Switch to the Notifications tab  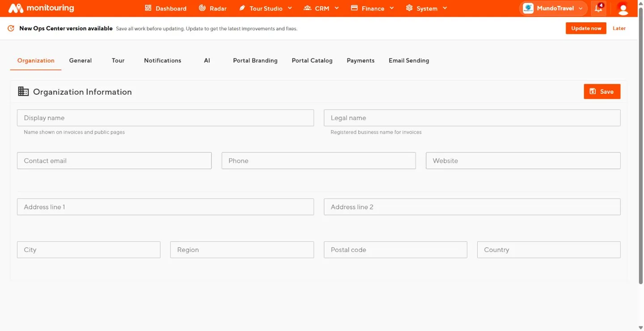click(163, 60)
